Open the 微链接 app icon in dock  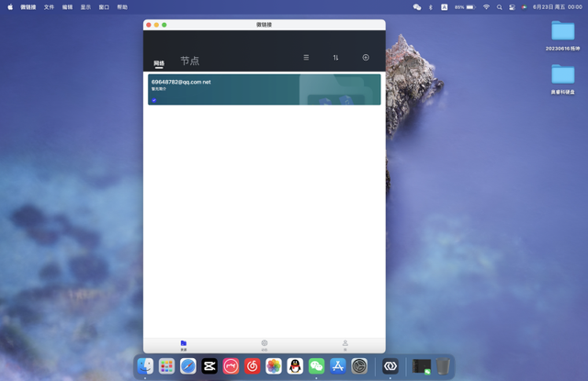(x=390, y=366)
